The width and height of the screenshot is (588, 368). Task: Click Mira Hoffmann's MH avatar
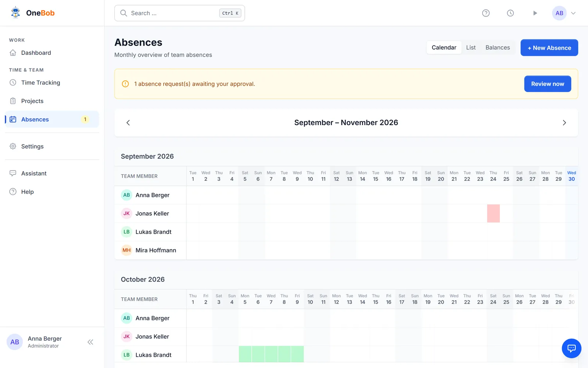click(x=126, y=250)
